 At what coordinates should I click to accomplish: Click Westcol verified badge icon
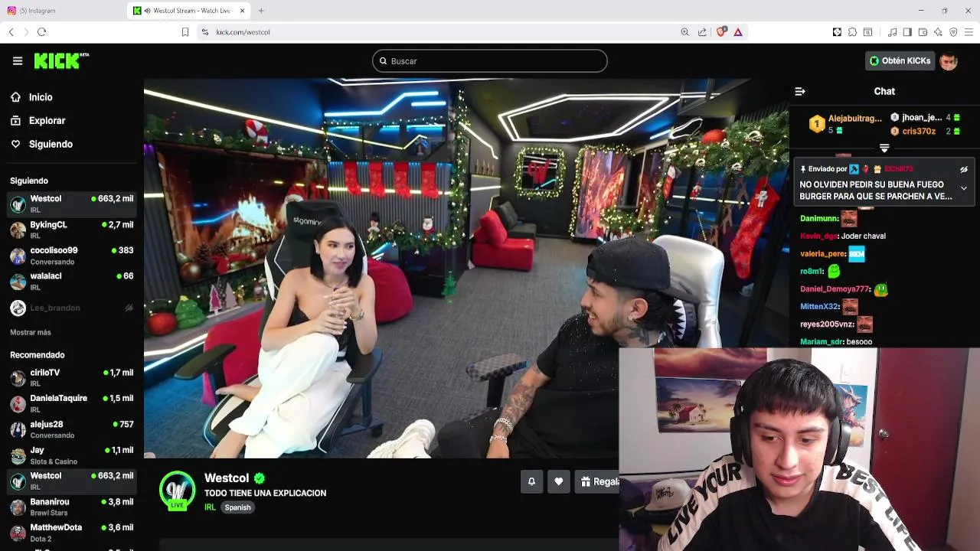click(260, 478)
